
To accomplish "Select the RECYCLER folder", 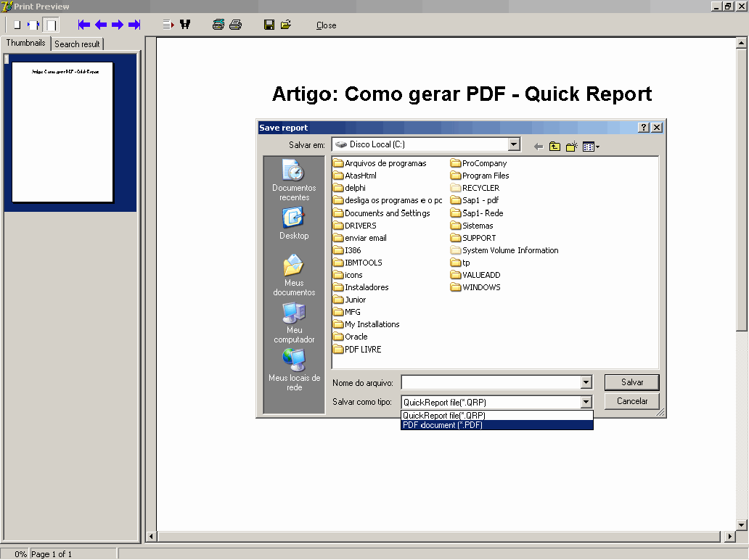I will [475, 188].
